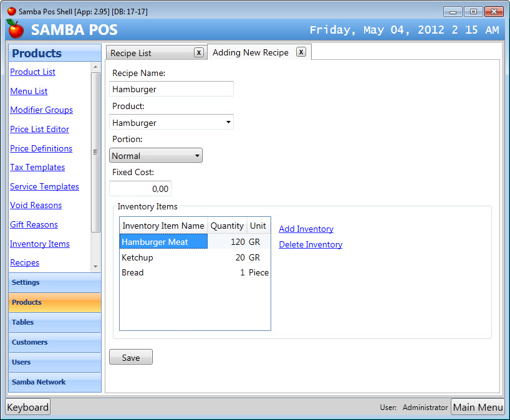Minimize the Samba POS window

(453, 12)
